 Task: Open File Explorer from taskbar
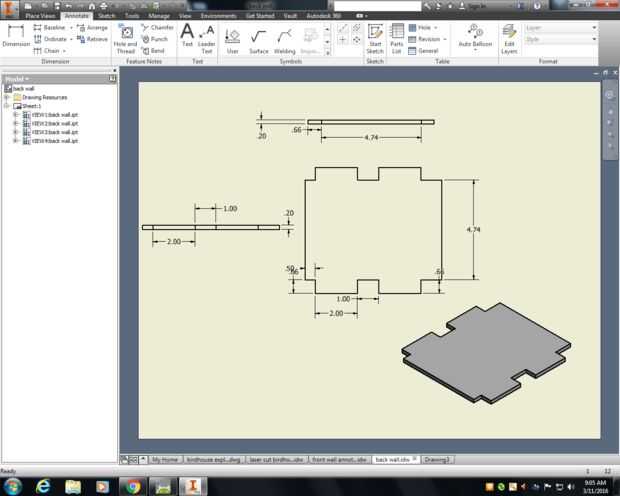click(x=73, y=487)
